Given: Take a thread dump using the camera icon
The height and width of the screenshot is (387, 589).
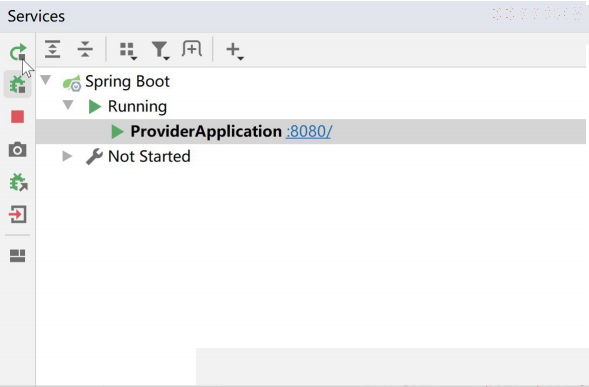Looking at the screenshot, I should [18, 150].
